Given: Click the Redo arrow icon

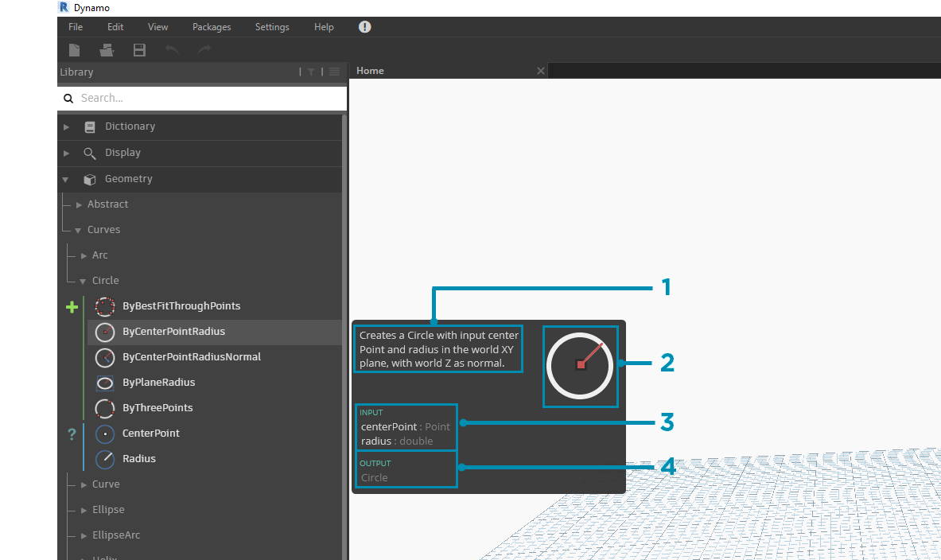Looking at the screenshot, I should [204, 49].
